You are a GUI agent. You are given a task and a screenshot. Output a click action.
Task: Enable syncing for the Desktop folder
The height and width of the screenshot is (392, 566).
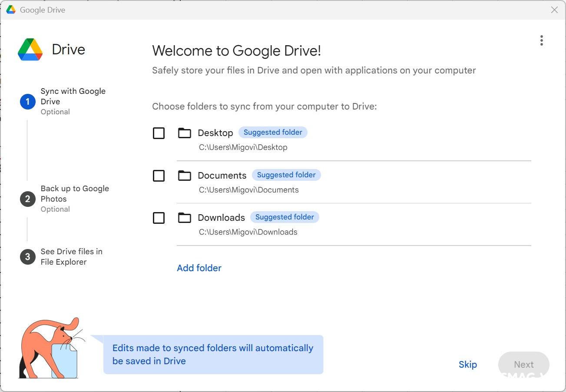point(159,133)
